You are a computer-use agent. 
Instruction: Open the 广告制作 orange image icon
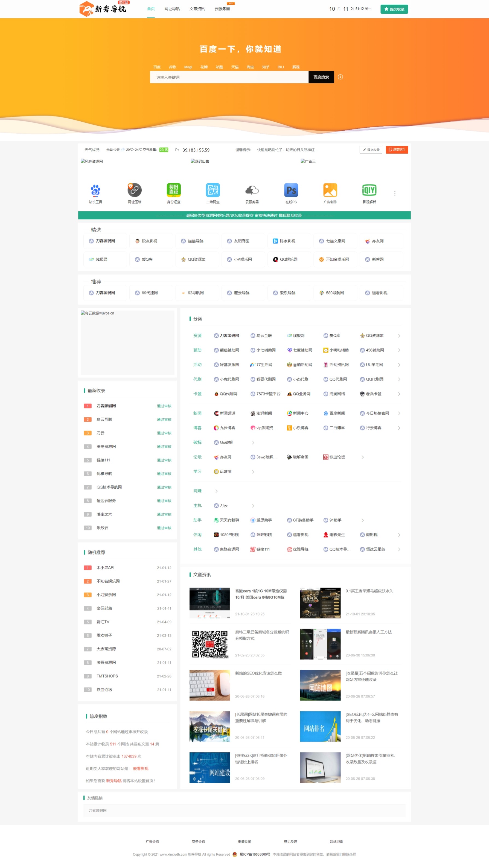point(330,190)
